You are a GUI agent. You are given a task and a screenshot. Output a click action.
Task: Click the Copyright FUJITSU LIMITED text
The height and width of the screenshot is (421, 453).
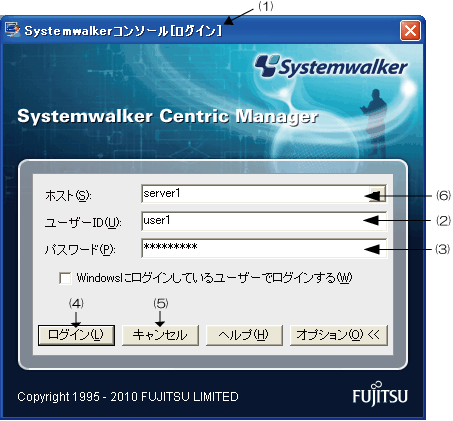tap(128, 397)
